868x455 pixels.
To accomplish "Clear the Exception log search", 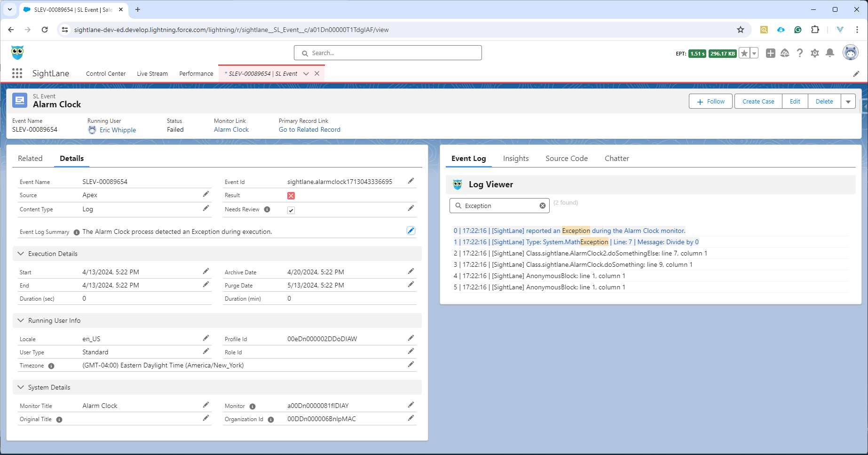I will tap(543, 206).
